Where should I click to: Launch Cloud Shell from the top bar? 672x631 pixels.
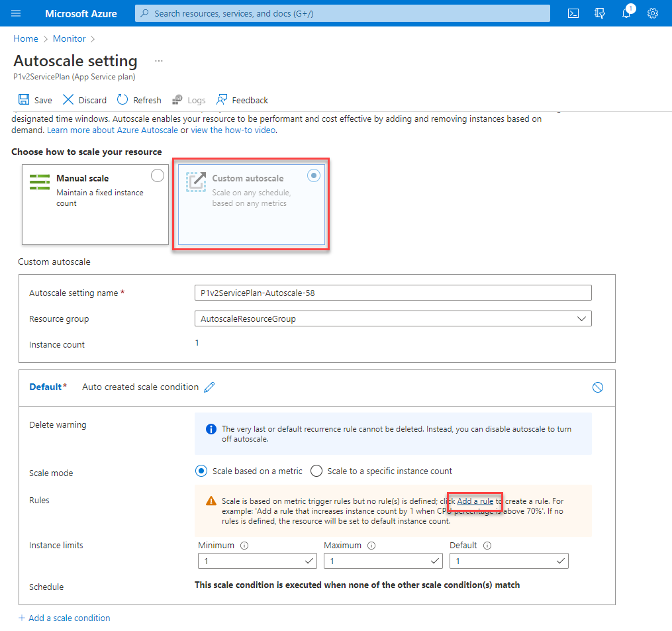pyautogui.click(x=574, y=13)
